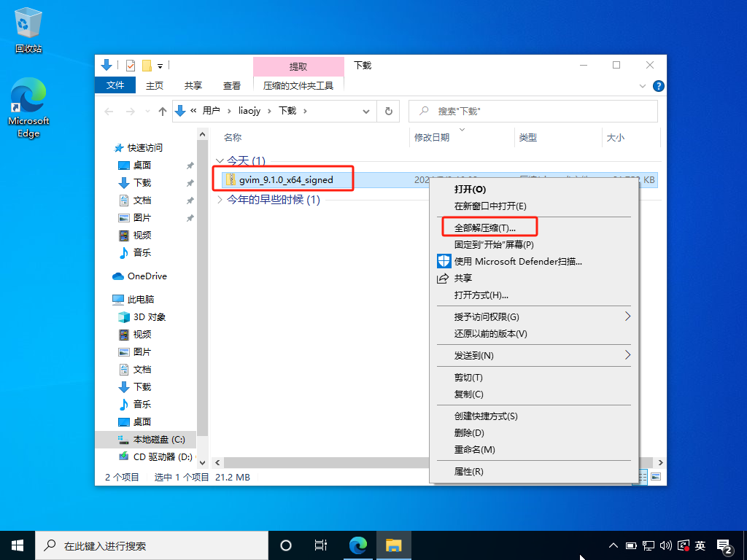Click the 用户 breadcrumb in the address bar
The width and height of the screenshot is (747, 560).
(x=211, y=111)
